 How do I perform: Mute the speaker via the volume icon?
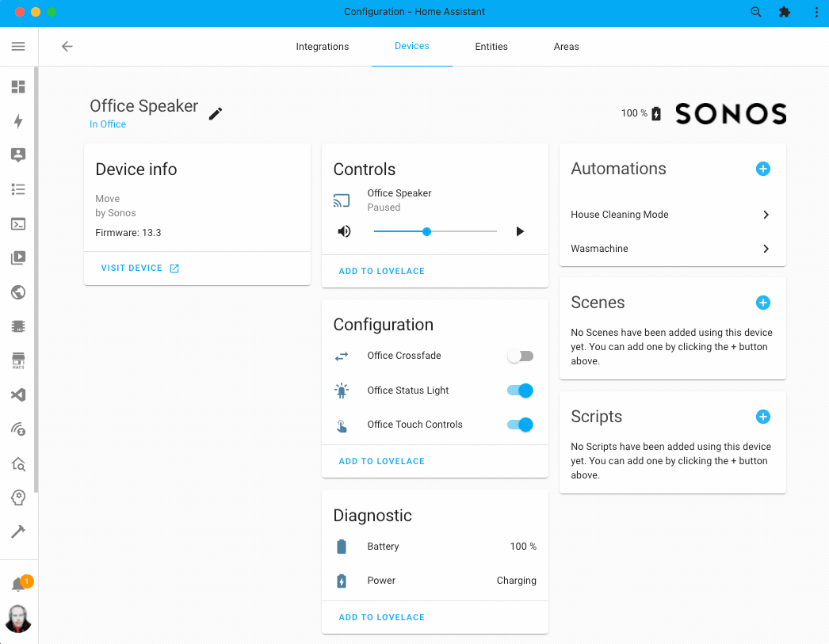click(x=344, y=231)
